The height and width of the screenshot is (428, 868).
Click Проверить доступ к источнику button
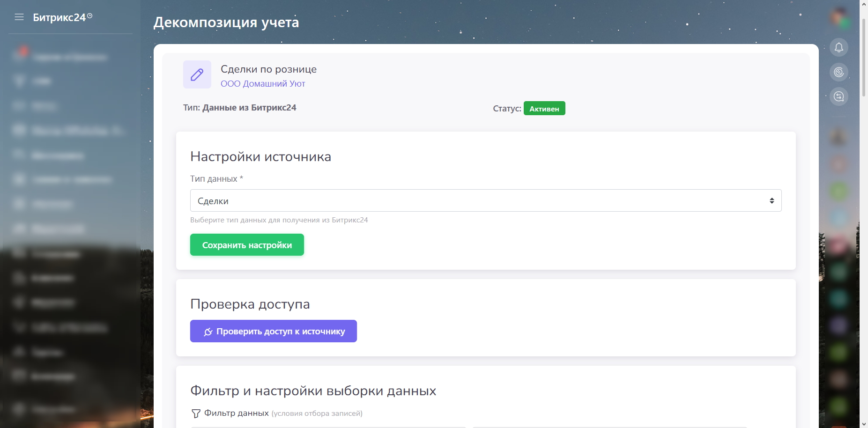pos(273,331)
